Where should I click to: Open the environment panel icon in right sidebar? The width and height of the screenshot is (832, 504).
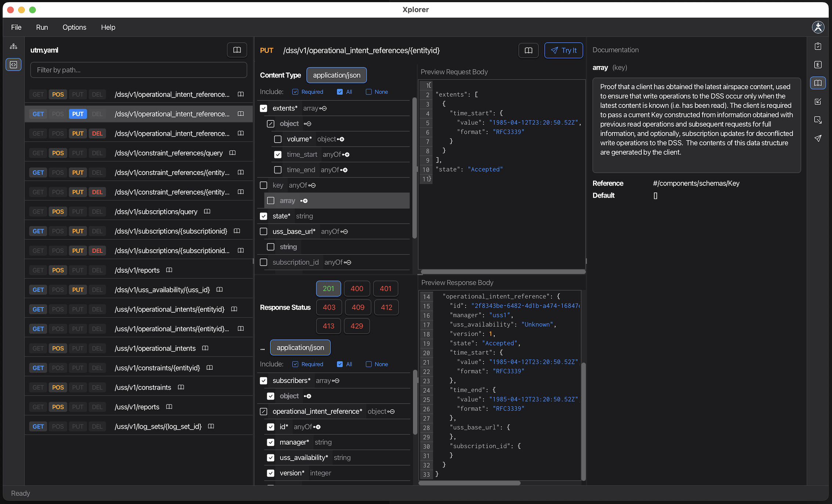[818, 64]
